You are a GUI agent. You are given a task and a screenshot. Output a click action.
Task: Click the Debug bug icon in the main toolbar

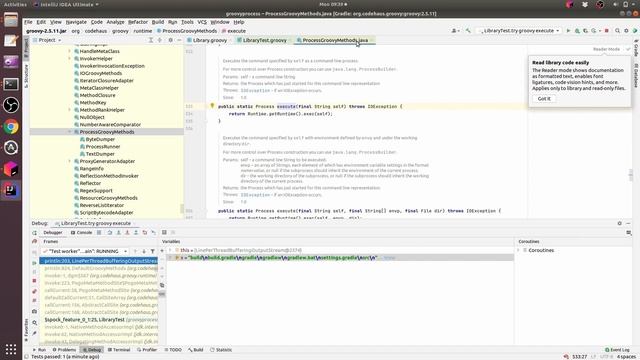click(577, 31)
